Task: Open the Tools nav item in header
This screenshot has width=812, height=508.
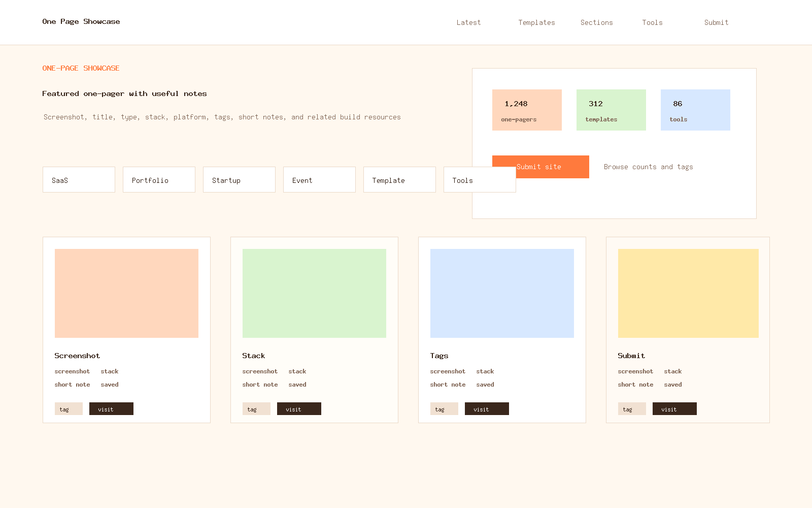Action: click(652, 22)
